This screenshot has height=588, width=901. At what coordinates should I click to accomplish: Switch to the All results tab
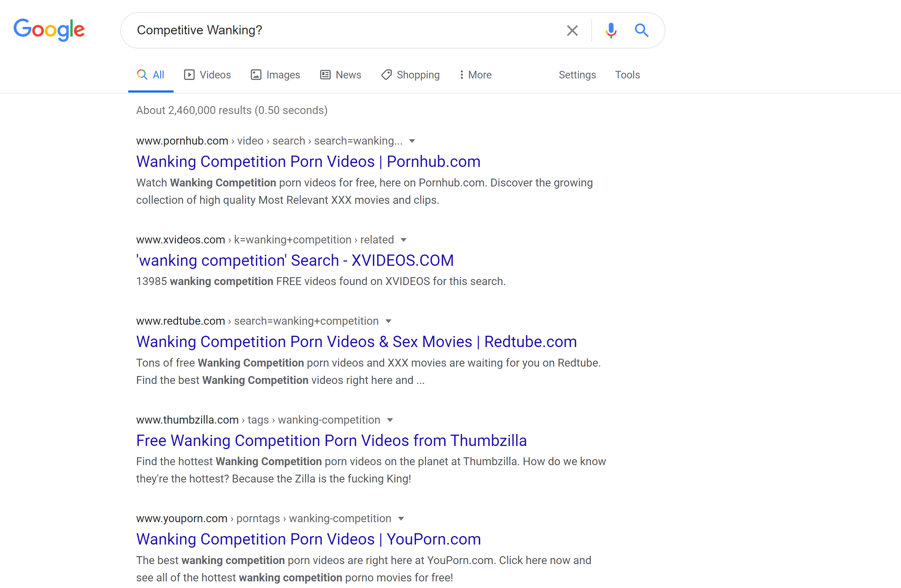[151, 75]
